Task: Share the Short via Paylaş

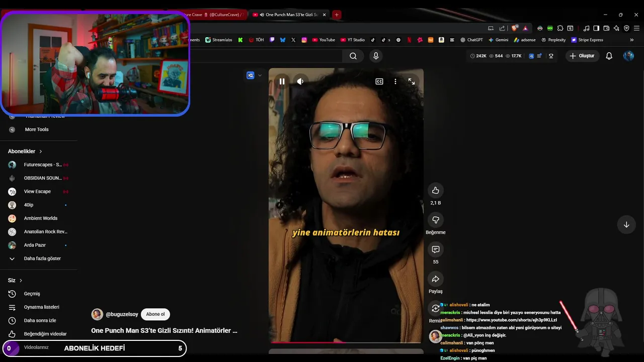Action: tap(436, 279)
